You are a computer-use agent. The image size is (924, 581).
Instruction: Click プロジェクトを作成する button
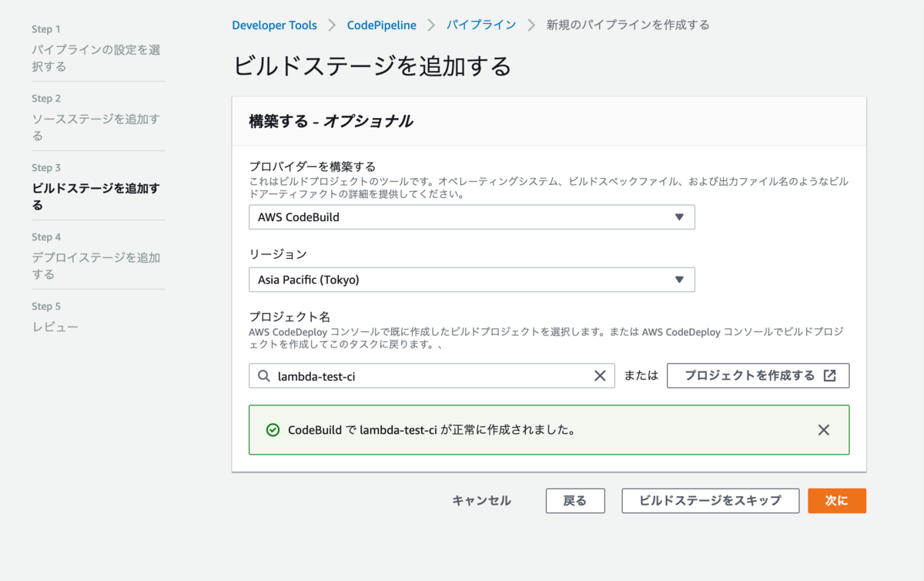(x=758, y=376)
